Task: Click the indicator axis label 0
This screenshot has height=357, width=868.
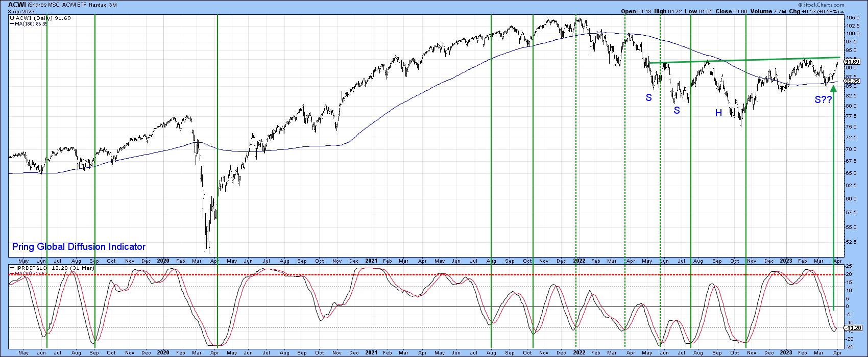Action: pyautogui.click(x=848, y=307)
